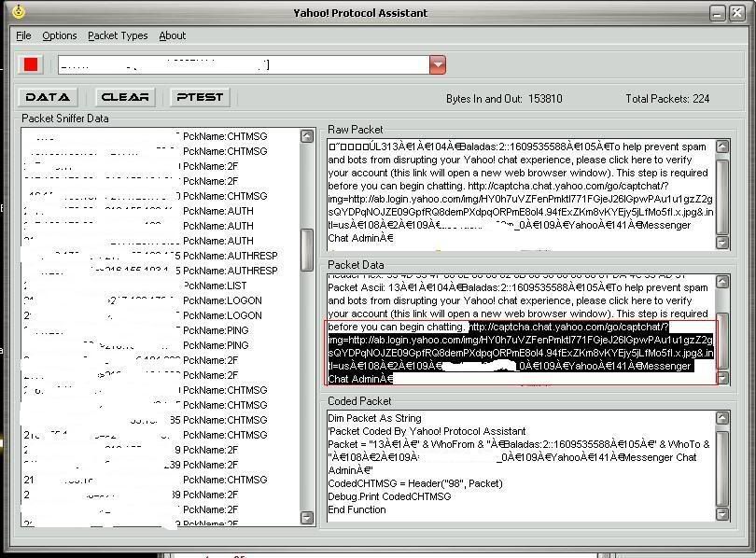This screenshot has height=558, width=756.
Task: Click the 'CodedCHTMSG = Header("98", Packet)' line
Action: coord(415,483)
